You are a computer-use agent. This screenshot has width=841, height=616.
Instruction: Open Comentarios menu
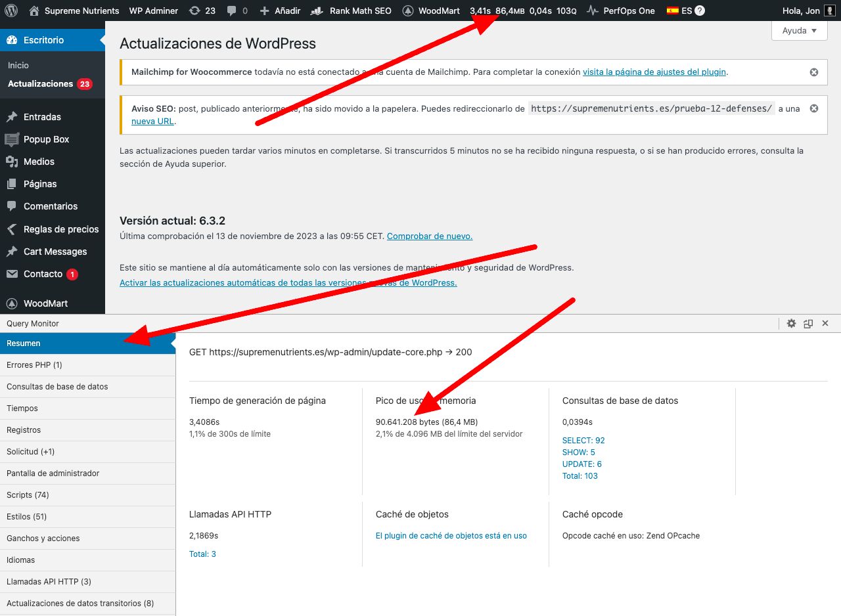[x=53, y=206]
